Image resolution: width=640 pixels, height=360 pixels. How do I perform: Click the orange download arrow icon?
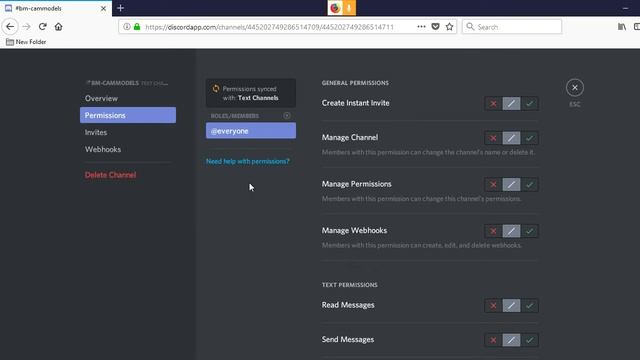tap(349, 8)
